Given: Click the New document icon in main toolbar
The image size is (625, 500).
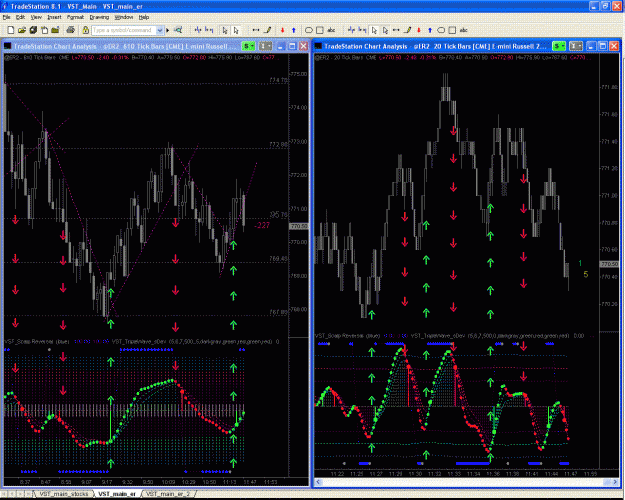Looking at the screenshot, I should [11, 30].
